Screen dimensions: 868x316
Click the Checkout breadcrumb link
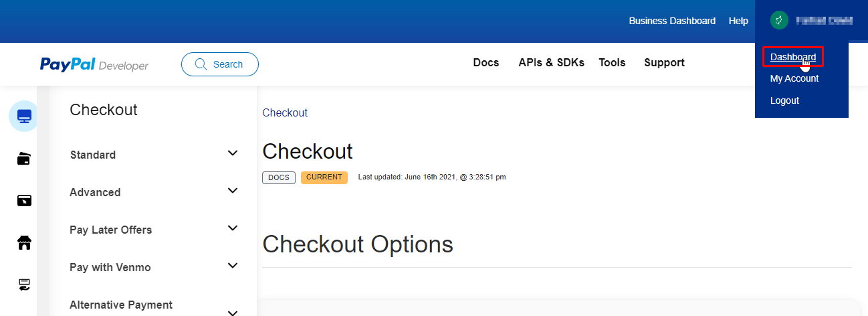click(285, 112)
